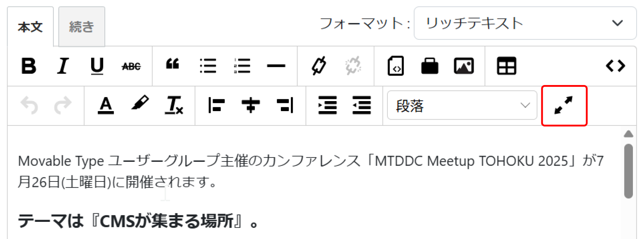Image resolution: width=644 pixels, height=239 pixels.
Task: Expand editor to fullscreen mode
Action: 564,105
